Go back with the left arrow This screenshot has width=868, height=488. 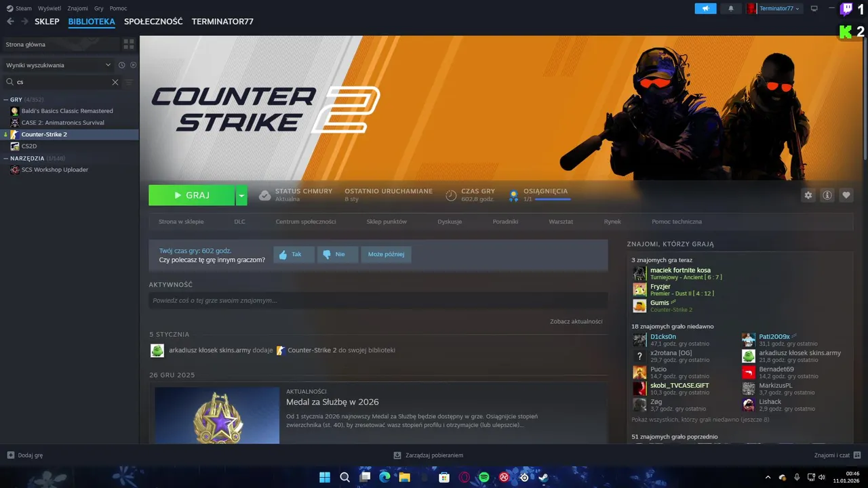[10, 22]
